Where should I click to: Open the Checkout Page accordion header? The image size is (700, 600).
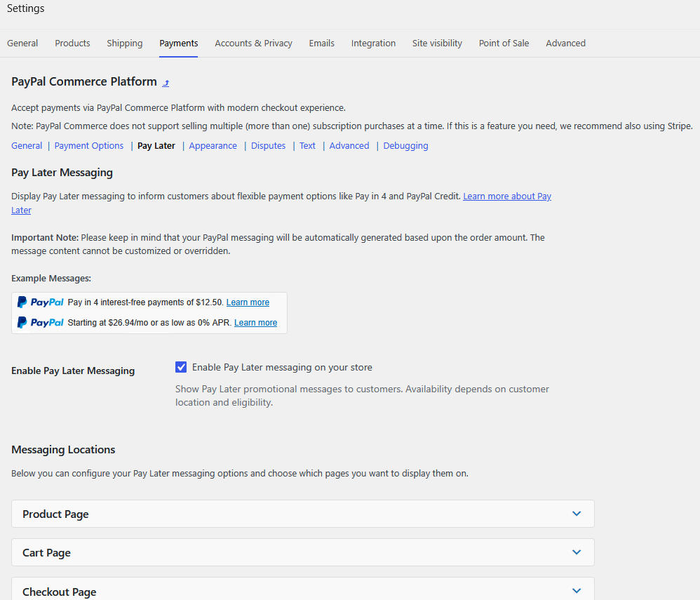click(x=303, y=589)
